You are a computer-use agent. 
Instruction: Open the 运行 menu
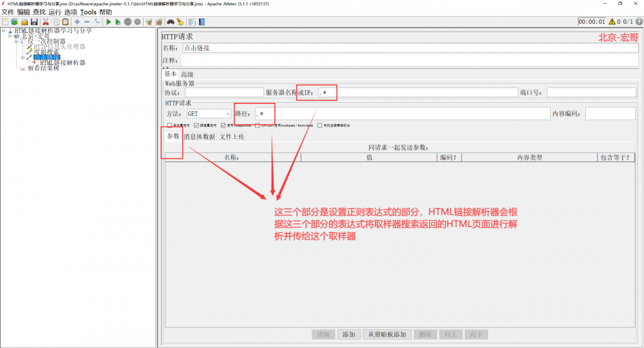55,12
